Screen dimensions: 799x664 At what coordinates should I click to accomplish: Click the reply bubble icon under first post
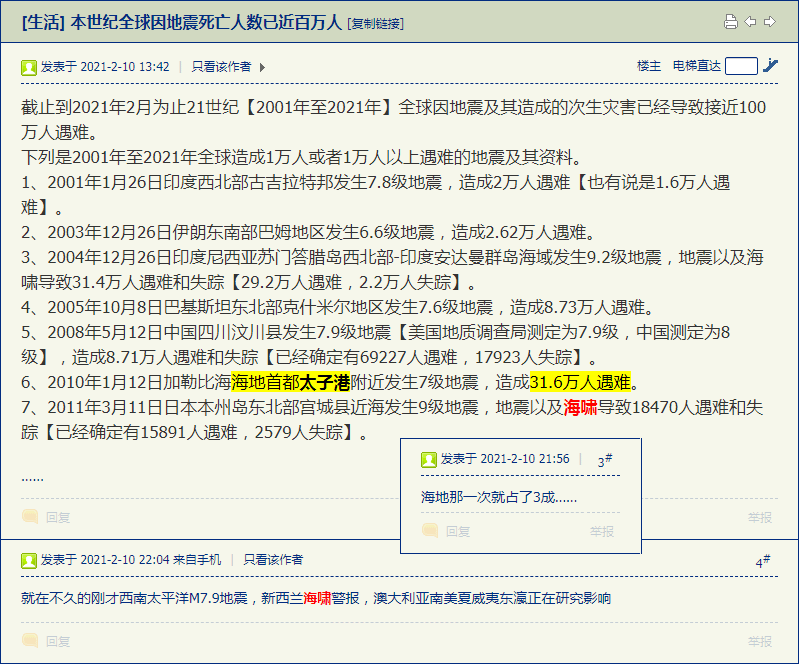(x=30, y=517)
